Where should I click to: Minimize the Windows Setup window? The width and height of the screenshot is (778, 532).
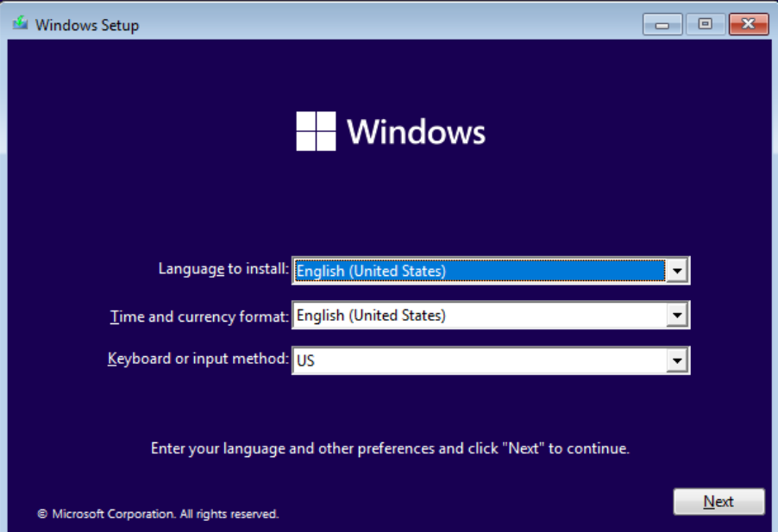662,24
